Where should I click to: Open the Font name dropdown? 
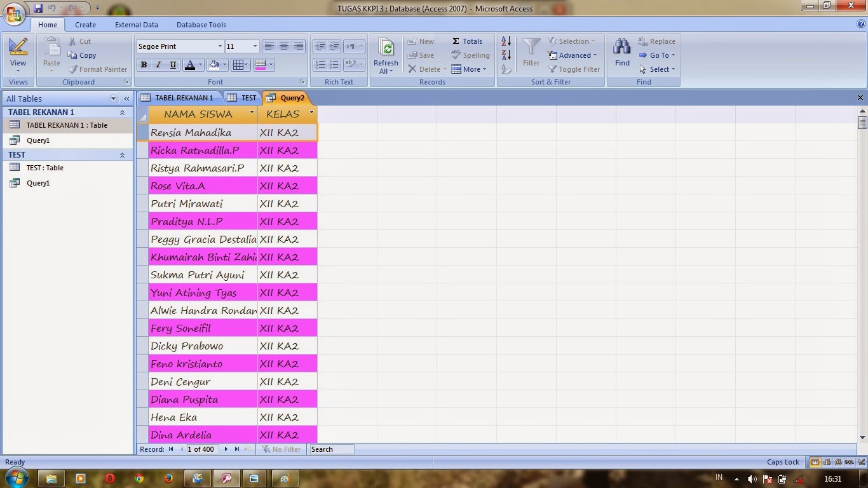220,46
